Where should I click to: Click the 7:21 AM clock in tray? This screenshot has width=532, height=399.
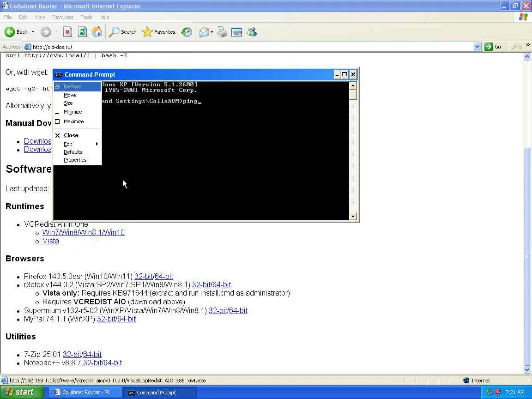click(x=515, y=392)
